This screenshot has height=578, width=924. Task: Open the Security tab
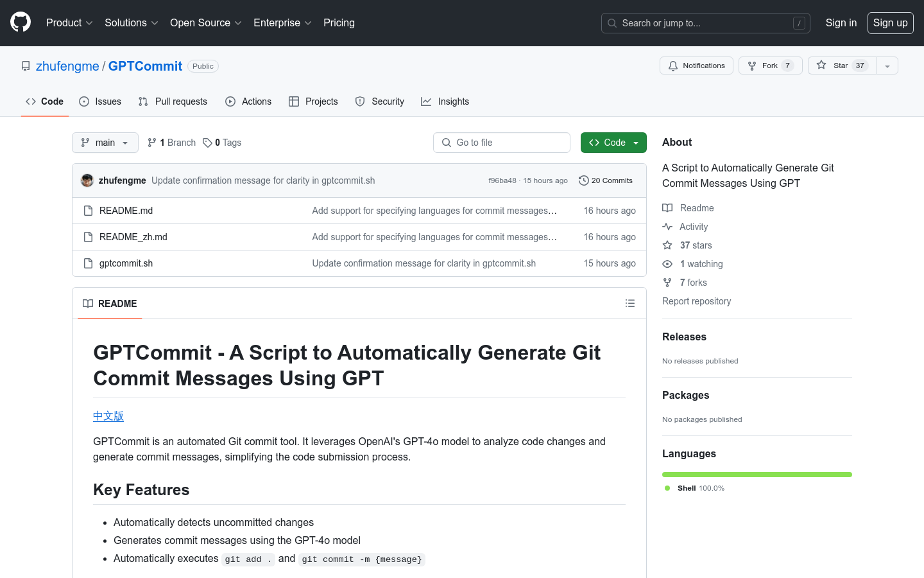pos(380,101)
